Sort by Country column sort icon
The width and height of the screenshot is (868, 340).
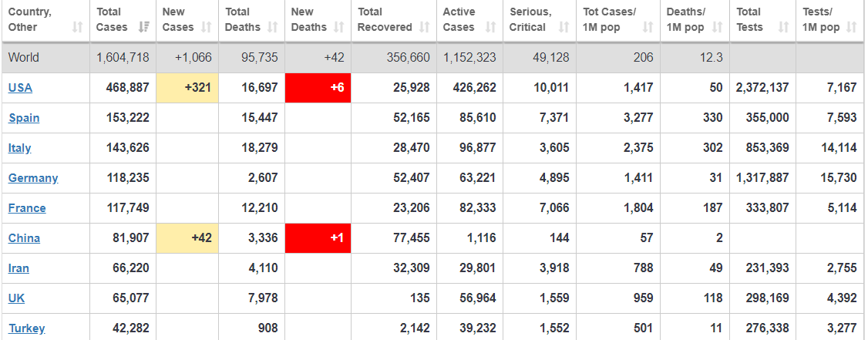coord(77,28)
